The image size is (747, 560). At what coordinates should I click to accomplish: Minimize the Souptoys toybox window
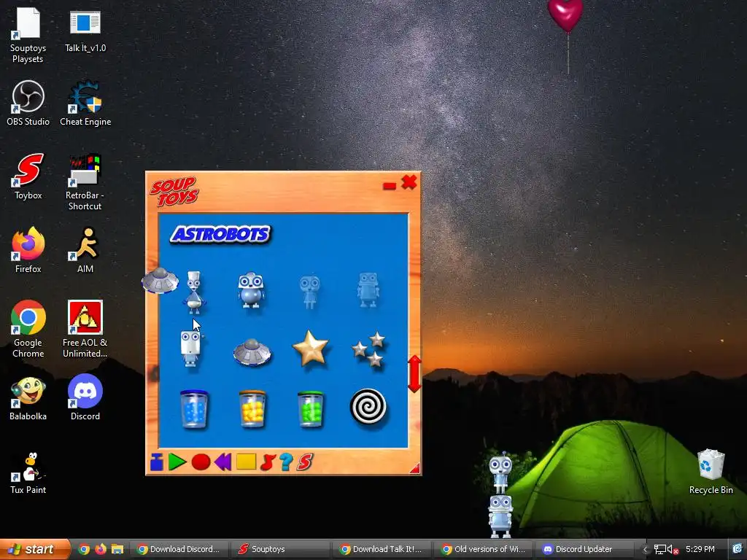click(390, 186)
